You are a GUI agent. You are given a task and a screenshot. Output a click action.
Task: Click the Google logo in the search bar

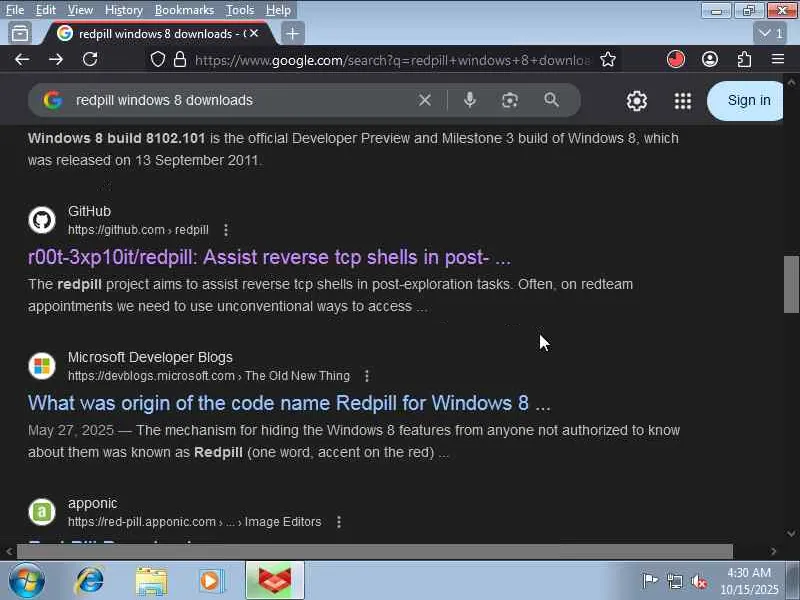click(x=53, y=101)
